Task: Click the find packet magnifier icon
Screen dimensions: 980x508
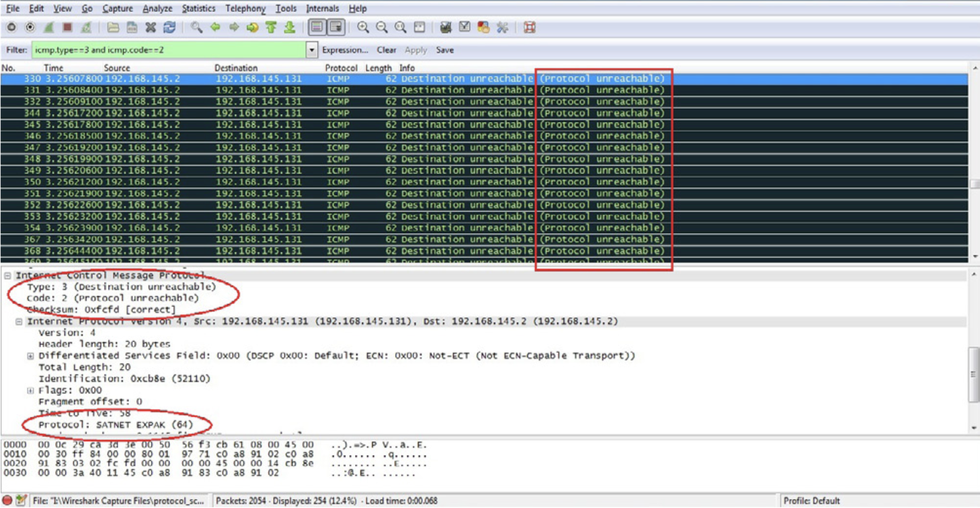Action: (x=196, y=27)
